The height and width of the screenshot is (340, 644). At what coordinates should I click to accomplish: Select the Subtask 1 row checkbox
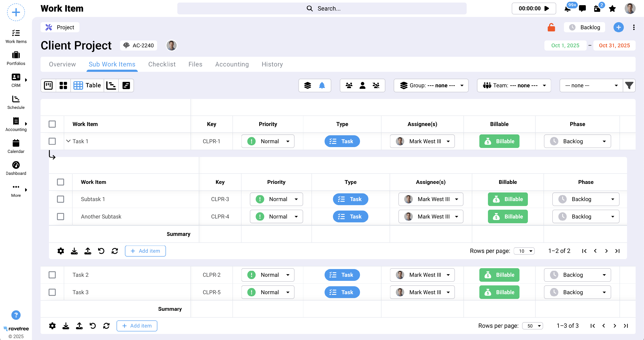(x=61, y=199)
